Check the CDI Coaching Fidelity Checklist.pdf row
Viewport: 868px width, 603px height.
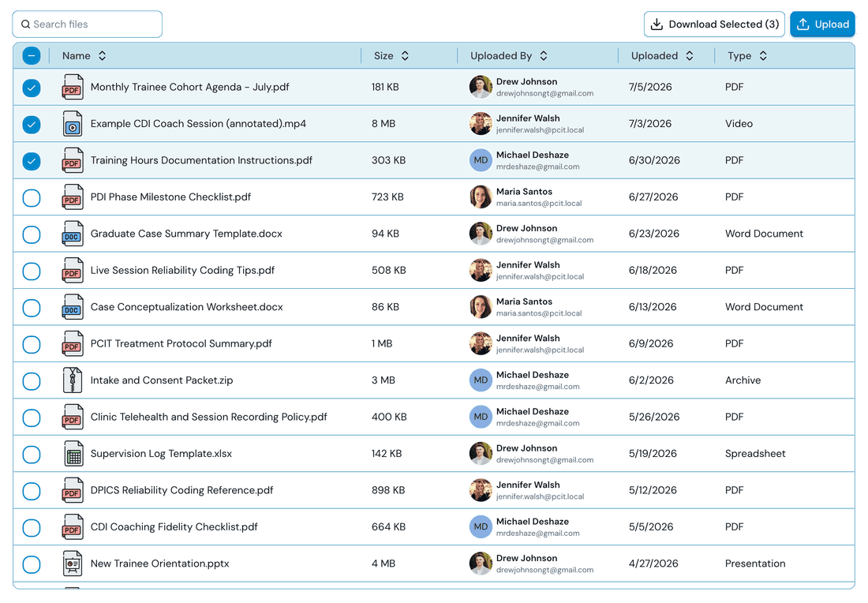click(x=32, y=528)
